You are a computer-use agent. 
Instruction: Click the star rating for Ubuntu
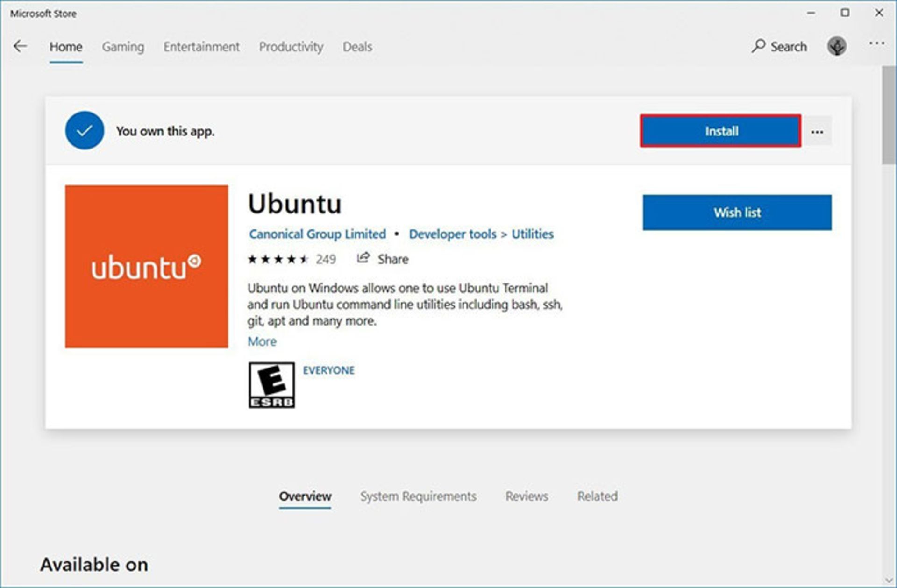pos(278,259)
